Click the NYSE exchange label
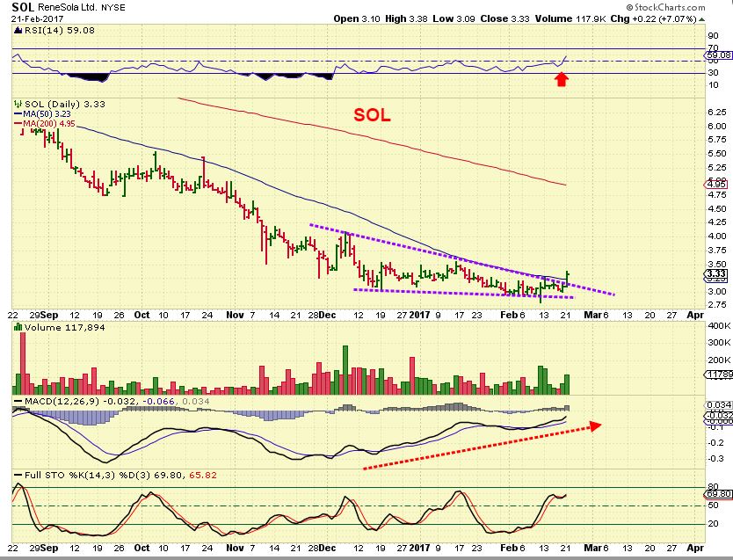 coord(114,8)
